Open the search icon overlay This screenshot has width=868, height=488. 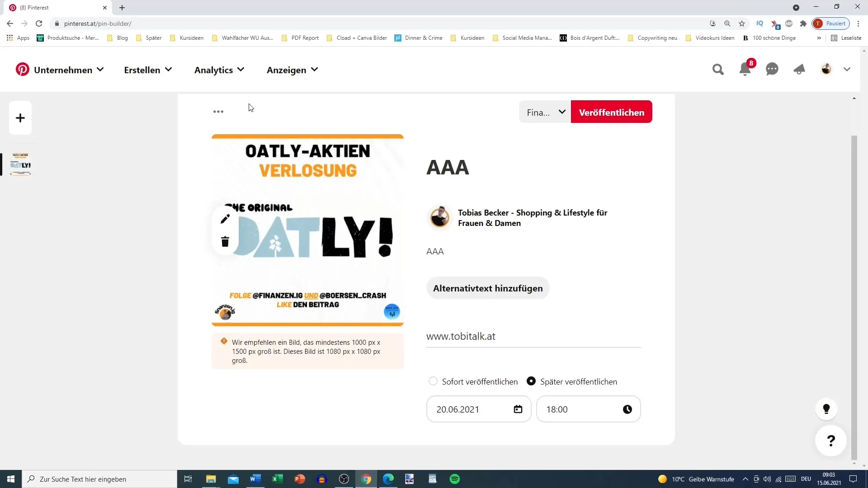[718, 70]
